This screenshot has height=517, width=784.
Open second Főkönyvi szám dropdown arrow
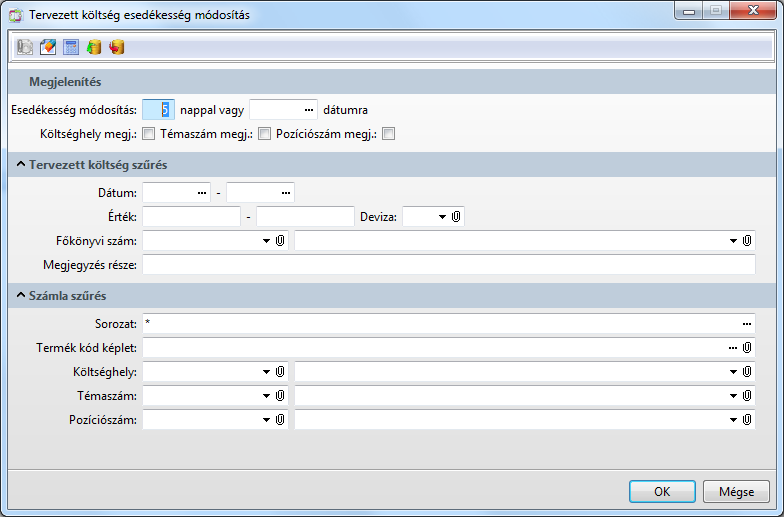click(733, 241)
